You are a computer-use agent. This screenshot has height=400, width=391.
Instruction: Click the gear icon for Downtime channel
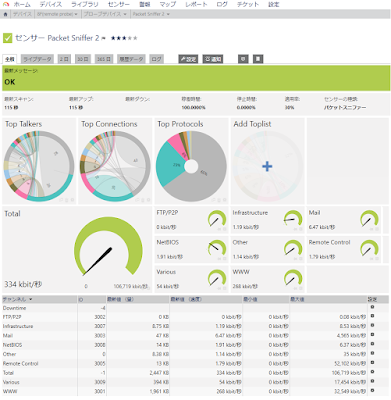coord(372,307)
